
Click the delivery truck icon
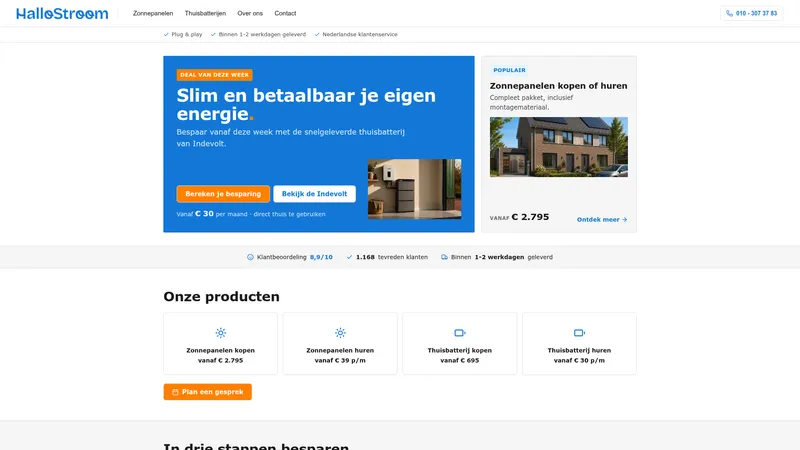coord(444,257)
